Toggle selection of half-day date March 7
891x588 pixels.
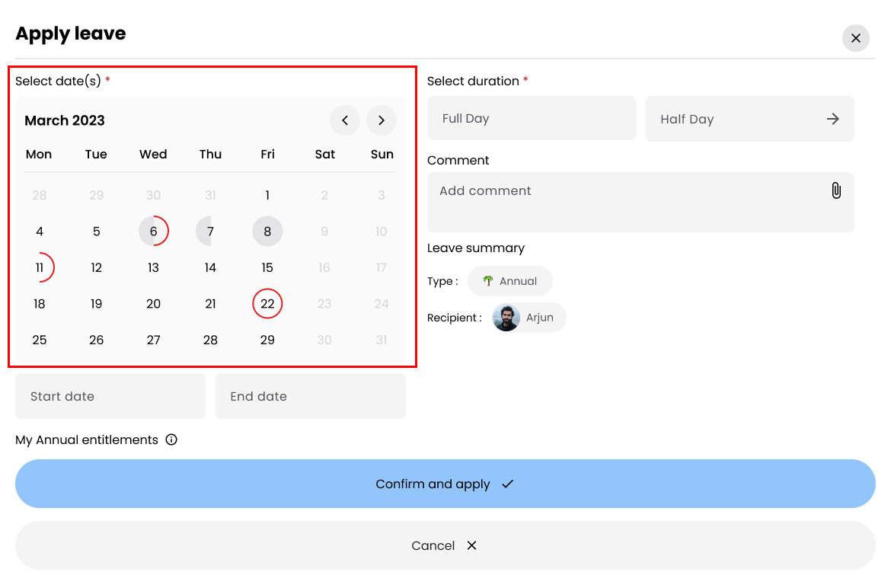[x=210, y=232]
